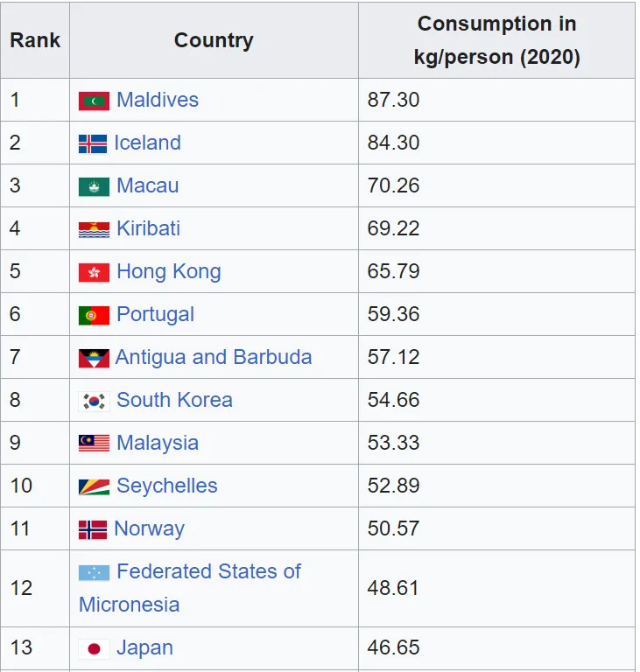The width and height of the screenshot is (640, 672).
Task: Sort the table by Country header
Action: 214,40
